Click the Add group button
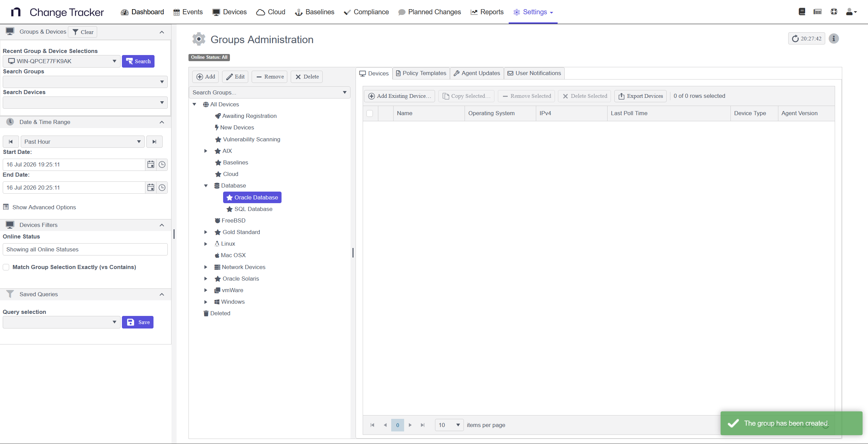This screenshot has width=868, height=444. point(206,77)
